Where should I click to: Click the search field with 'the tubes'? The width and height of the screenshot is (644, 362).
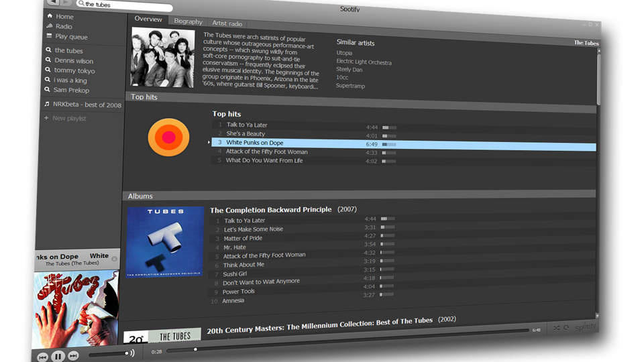pos(125,5)
